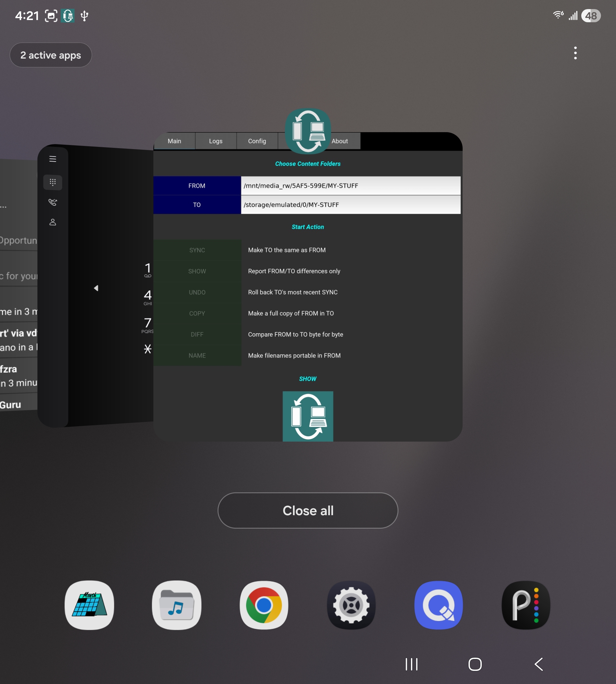616x684 pixels.
Task: Switch to the Logs tab
Action: coord(216,141)
